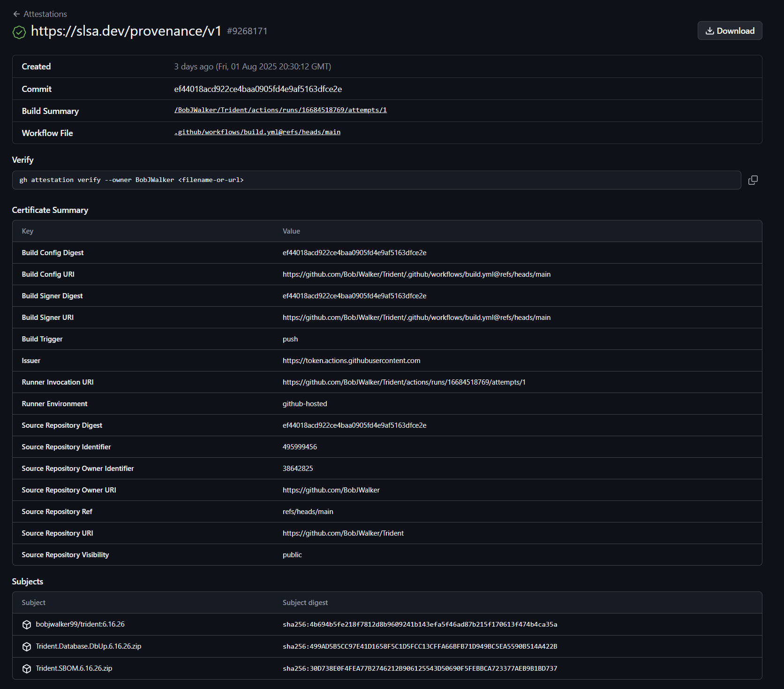Select the Commit hash value
The width and height of the screenshot is (784, 689).
(257, 88)
